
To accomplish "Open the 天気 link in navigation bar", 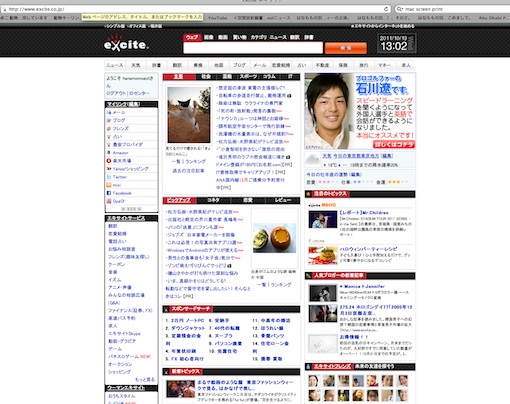I will pyautogui.click(x=136, y=65).
